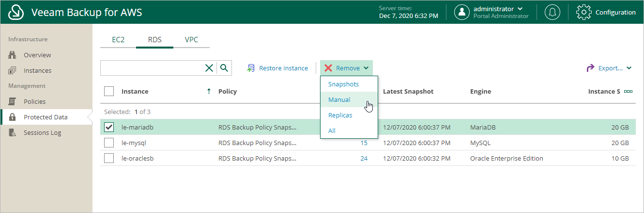644x213 pixels.
Task: Choose Manual from Remove menu
Action: coord(349,99)
